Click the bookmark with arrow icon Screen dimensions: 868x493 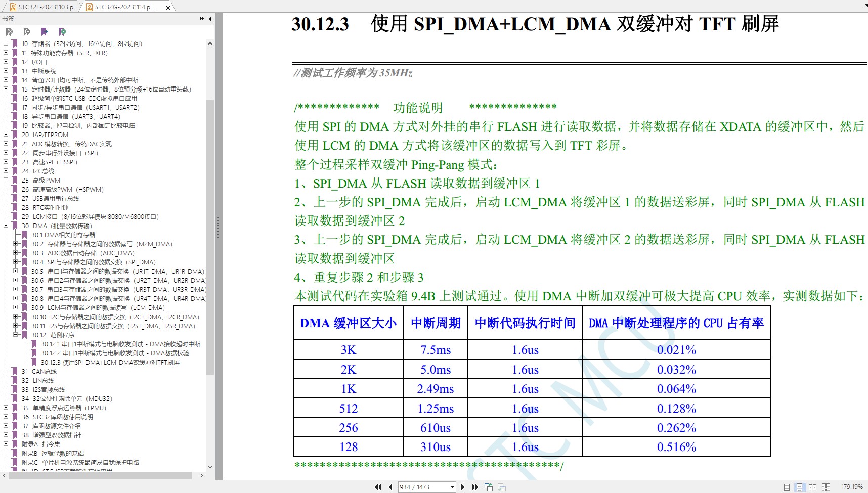[45, 32]
